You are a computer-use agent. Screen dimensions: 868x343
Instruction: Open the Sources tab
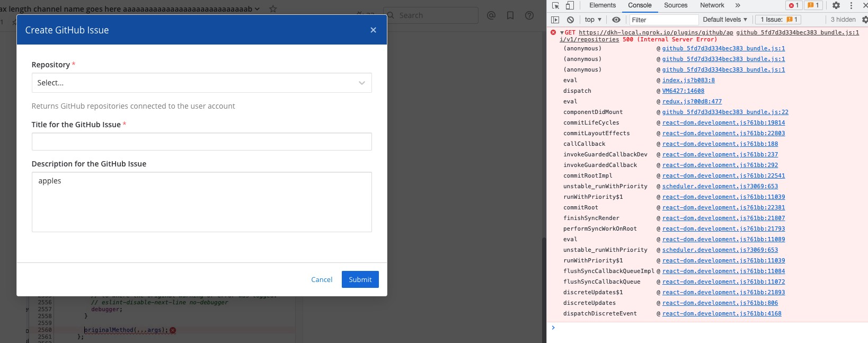pos(676,5)
